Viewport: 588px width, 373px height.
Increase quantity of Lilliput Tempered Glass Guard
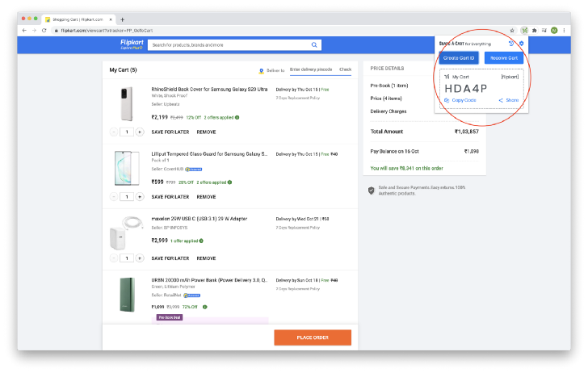click(140, 197)
